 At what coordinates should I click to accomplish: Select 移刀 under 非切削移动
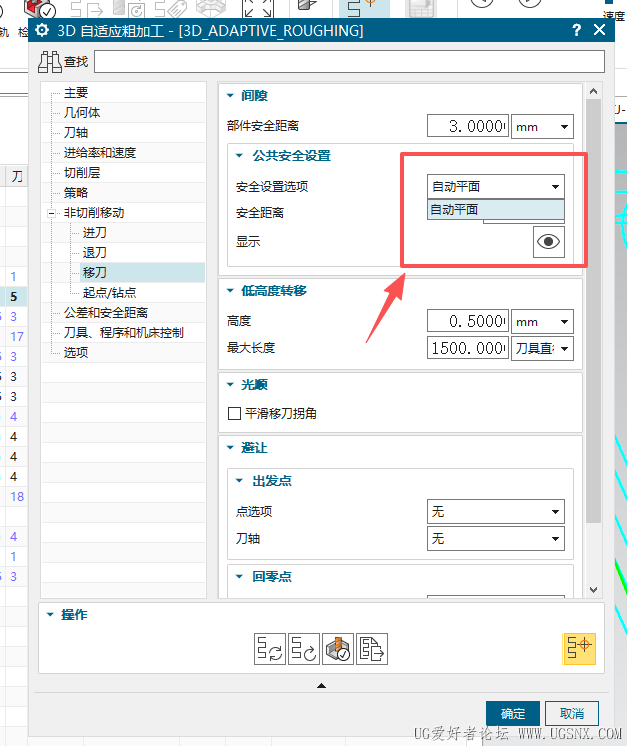[x=95, y=273]
